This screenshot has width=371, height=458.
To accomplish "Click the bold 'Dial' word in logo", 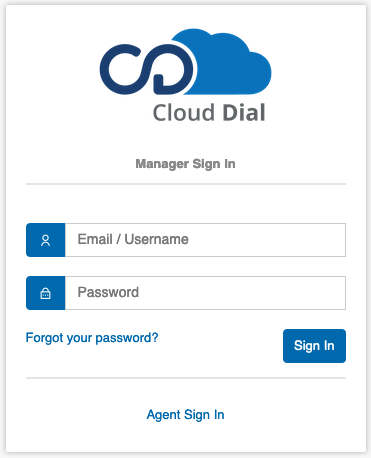I will tap(244, 112).
